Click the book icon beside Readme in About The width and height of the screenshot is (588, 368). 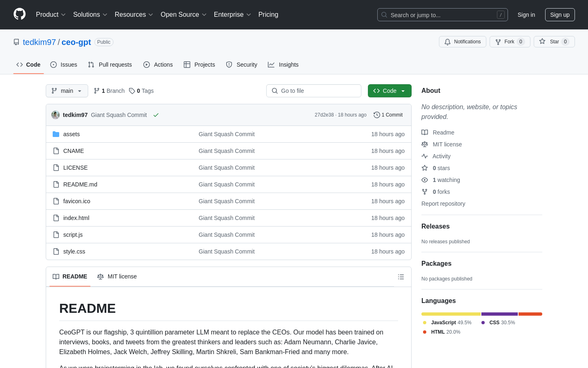425,132
